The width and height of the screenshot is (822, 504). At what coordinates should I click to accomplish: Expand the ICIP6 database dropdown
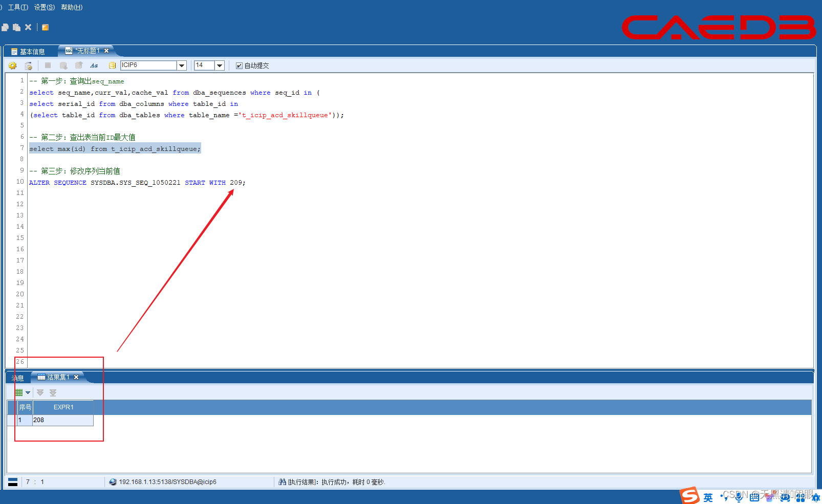pos(181,65)
